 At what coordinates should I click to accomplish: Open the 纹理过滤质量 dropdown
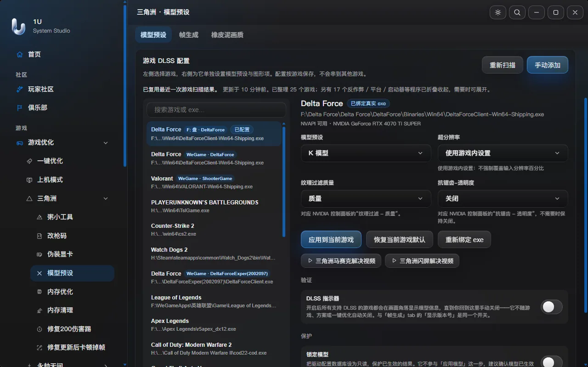pyautogui.click(x=366, y=198)
